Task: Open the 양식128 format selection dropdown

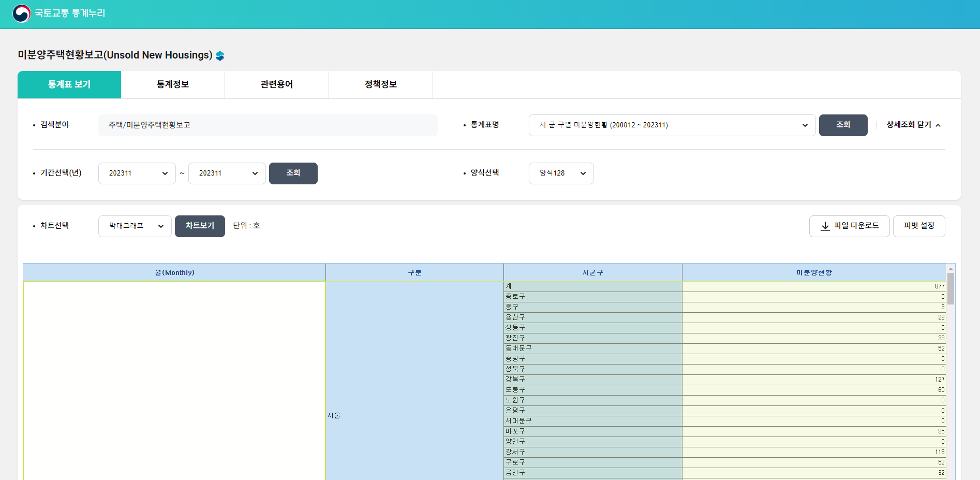Action: coord(561,173)
